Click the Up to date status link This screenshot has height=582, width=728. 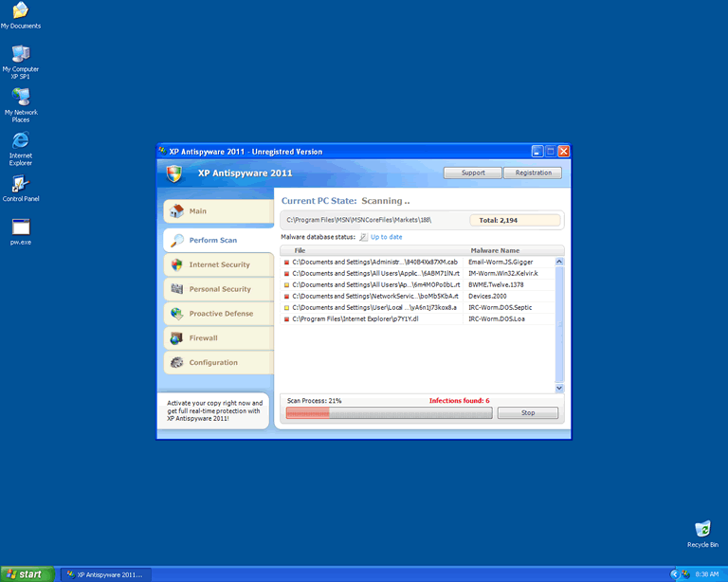click(x=386, y=237)
